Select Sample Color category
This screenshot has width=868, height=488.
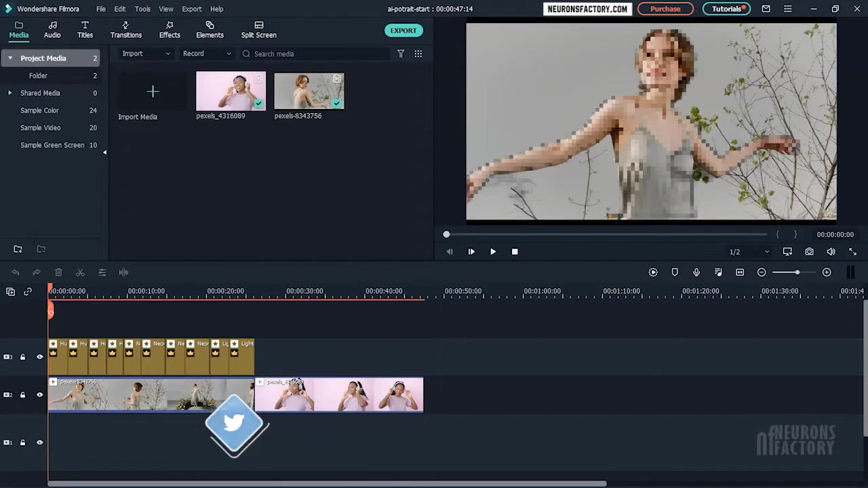(39, 110)
